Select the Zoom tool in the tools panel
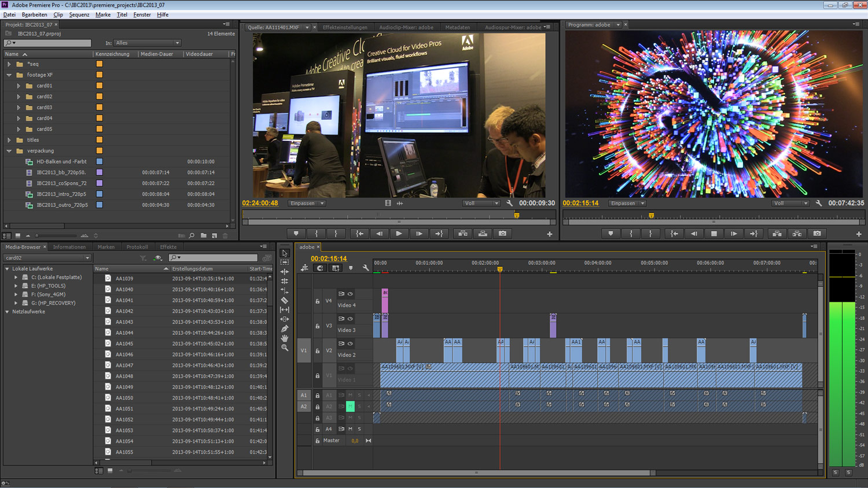Viewport: 868px width, 488px height. (285, 348)
